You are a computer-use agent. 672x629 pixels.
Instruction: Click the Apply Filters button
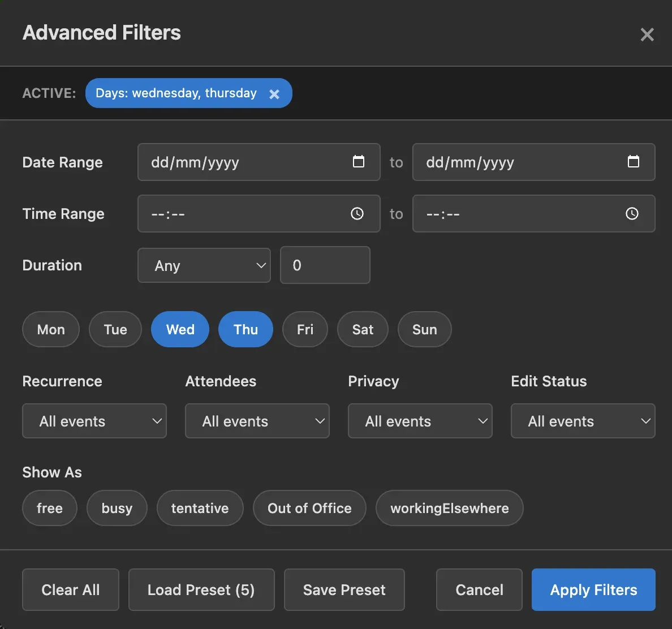pyautogui.click(x=593, y=589)
